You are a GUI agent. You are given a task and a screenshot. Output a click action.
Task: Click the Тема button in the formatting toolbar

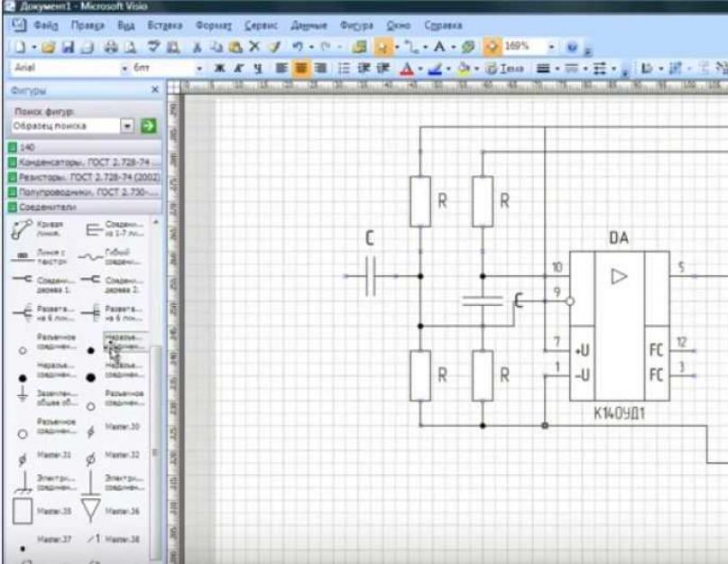(504, 69)
